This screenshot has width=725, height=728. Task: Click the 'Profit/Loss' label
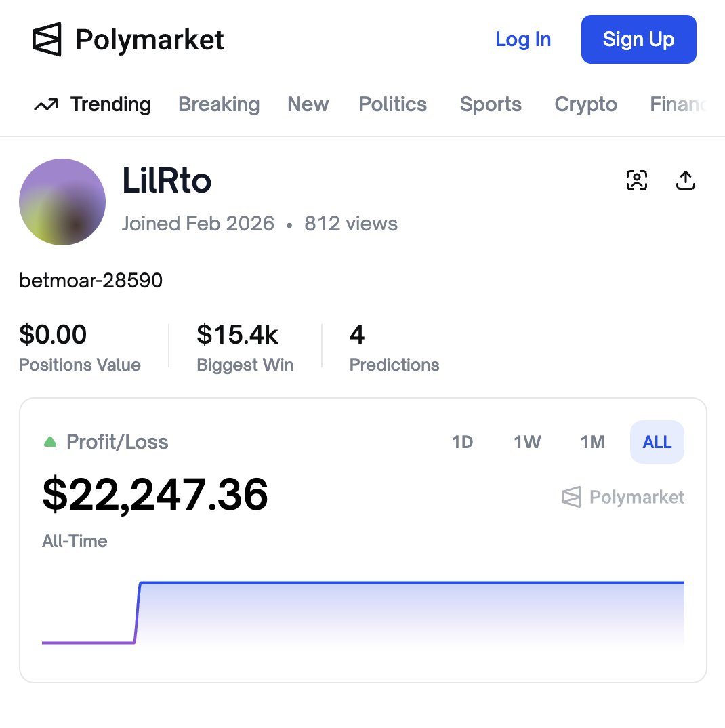[117, 441]
